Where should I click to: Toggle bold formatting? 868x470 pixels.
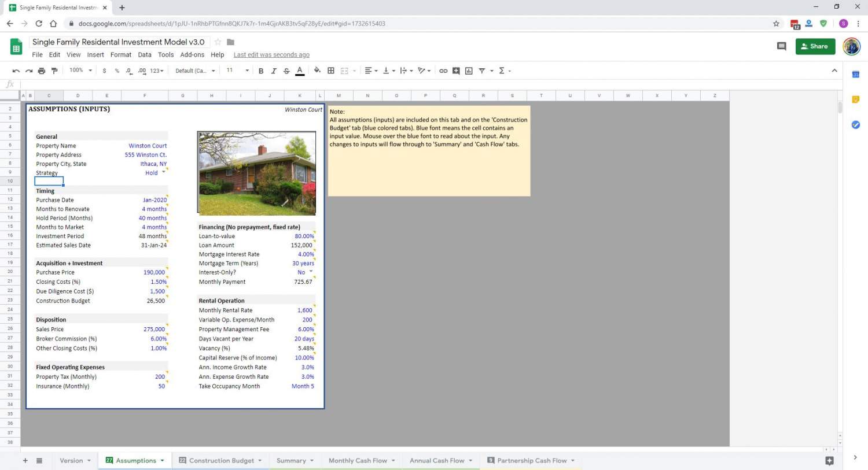(261, 70)
